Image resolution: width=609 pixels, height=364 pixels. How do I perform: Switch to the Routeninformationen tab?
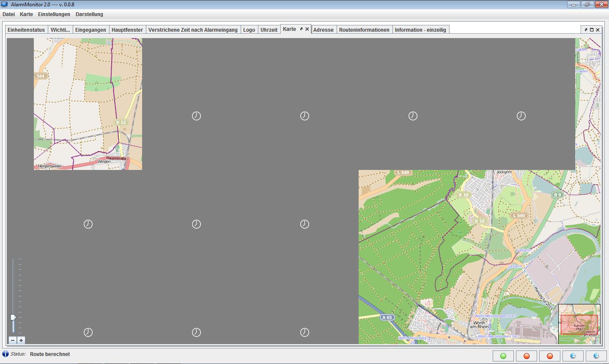coord(364,30)
